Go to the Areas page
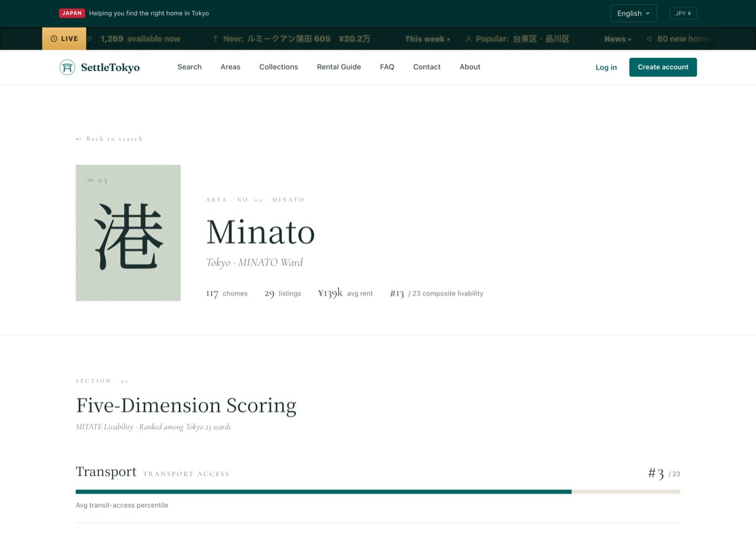The height and width of the screenshot is (537, 756). (x=231, y=67)
